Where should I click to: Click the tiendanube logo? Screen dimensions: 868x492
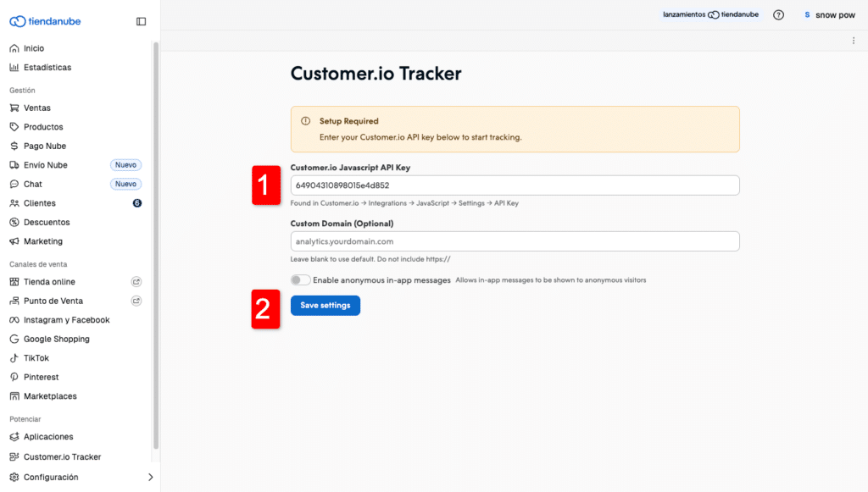click(45, 21)
